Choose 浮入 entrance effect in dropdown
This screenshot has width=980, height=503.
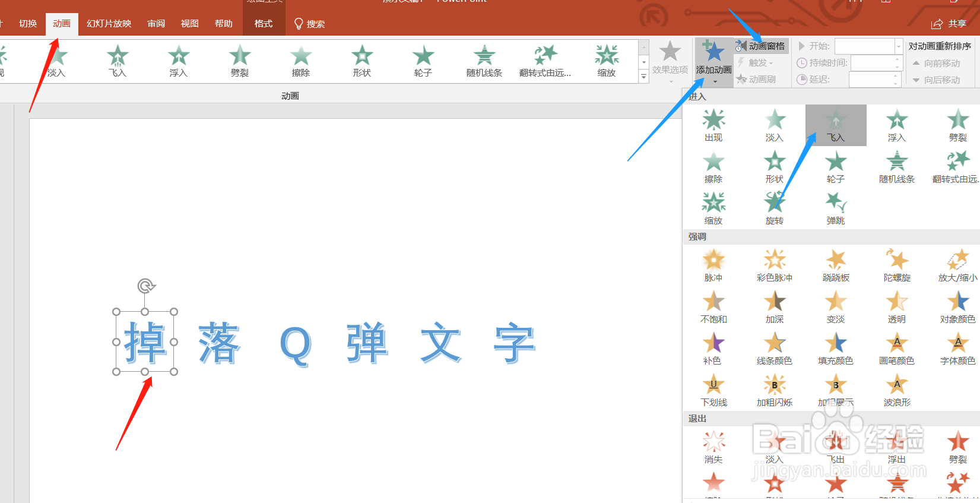click(x=897, y=125)
